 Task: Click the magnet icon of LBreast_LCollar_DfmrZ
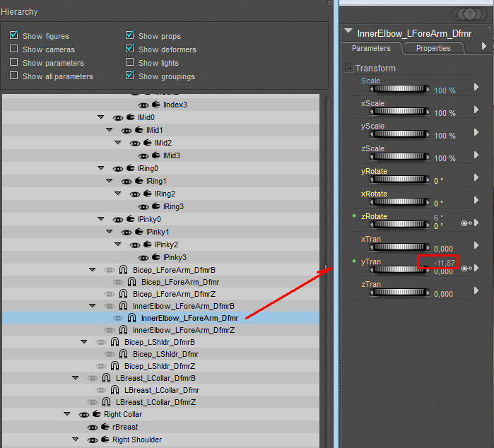click(x=106, y=402)
